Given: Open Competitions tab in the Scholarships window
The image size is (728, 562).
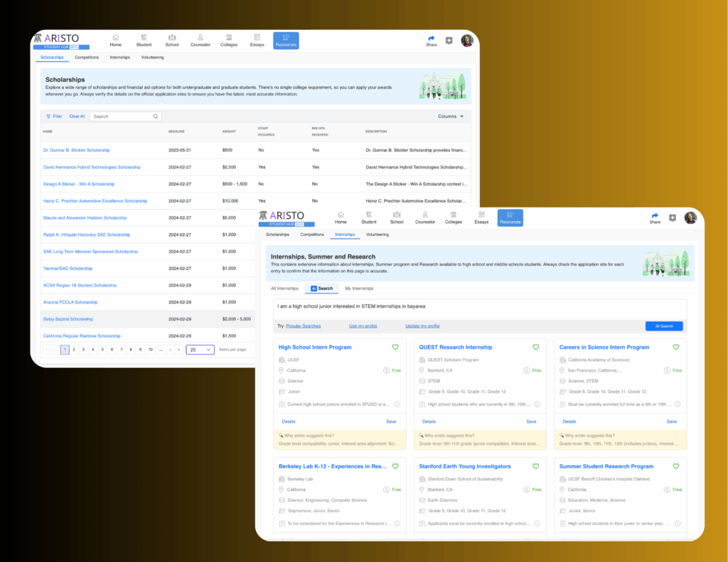Looking at the screenshot, I should (87, 57).
